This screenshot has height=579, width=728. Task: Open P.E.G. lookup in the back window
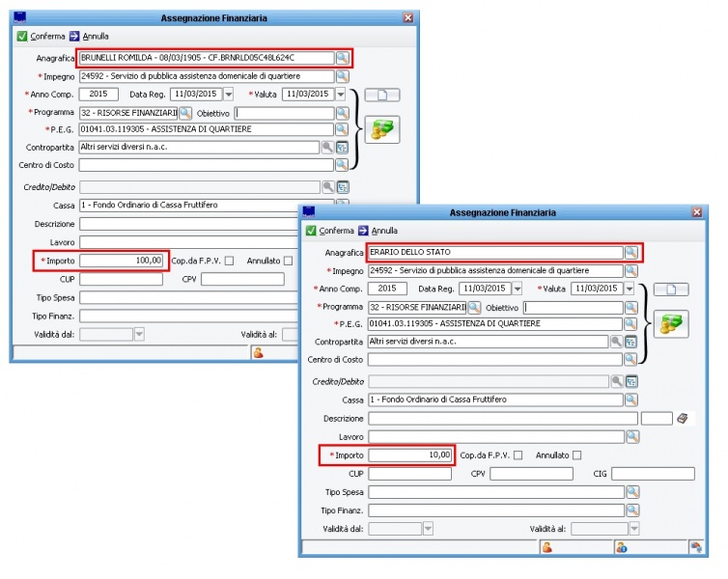[342, 129]
